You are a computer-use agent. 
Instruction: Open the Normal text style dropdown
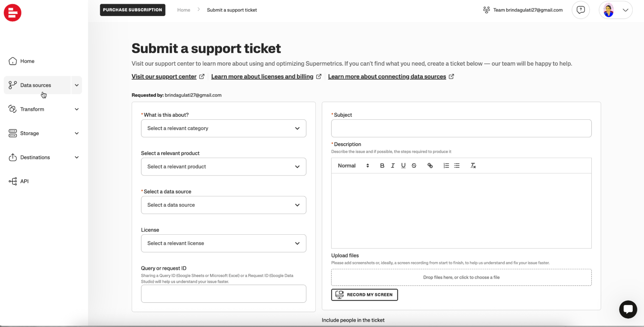tap(353, 165)
